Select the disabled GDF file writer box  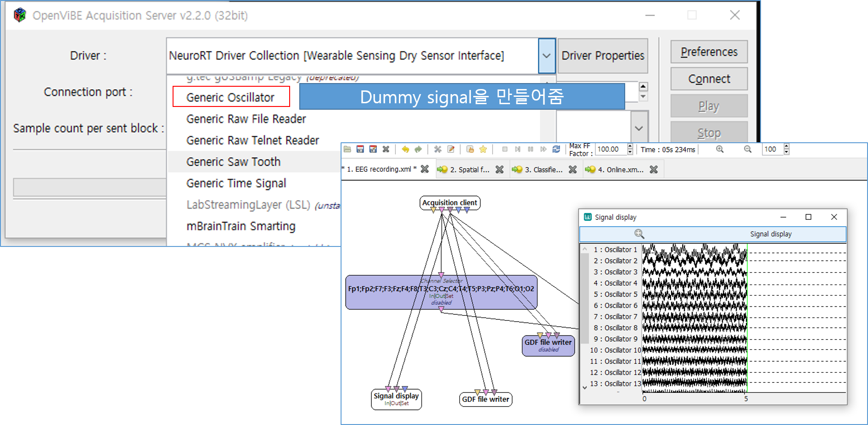(548, 346)
